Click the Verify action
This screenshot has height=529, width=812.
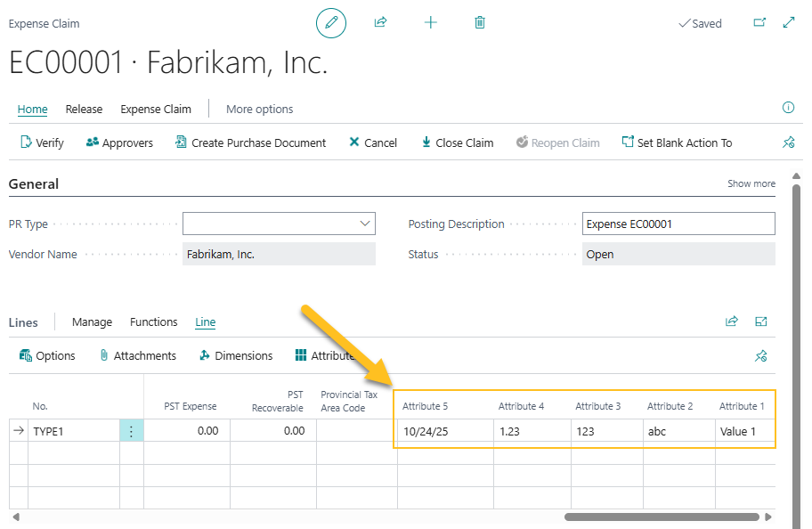click(41, 142)
